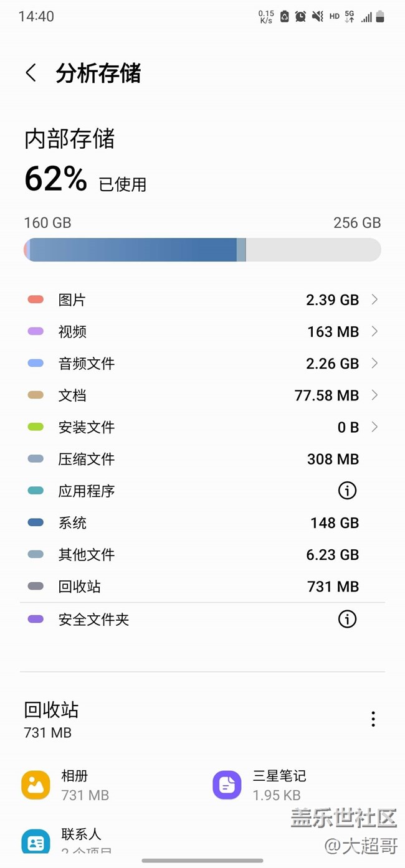This screenshot has height=868, width=405.
Task: Tap the back arrow beside 分析存储
Action: 31,73
